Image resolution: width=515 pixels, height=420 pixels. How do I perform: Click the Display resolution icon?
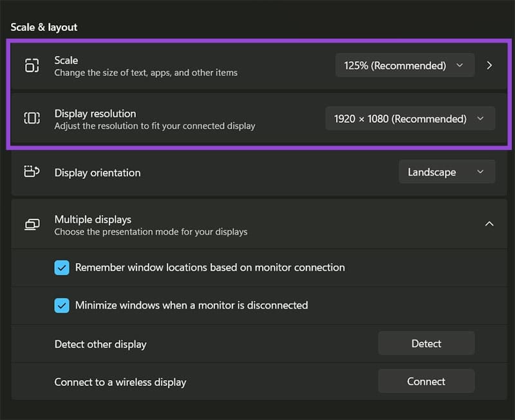pos(32,118)
